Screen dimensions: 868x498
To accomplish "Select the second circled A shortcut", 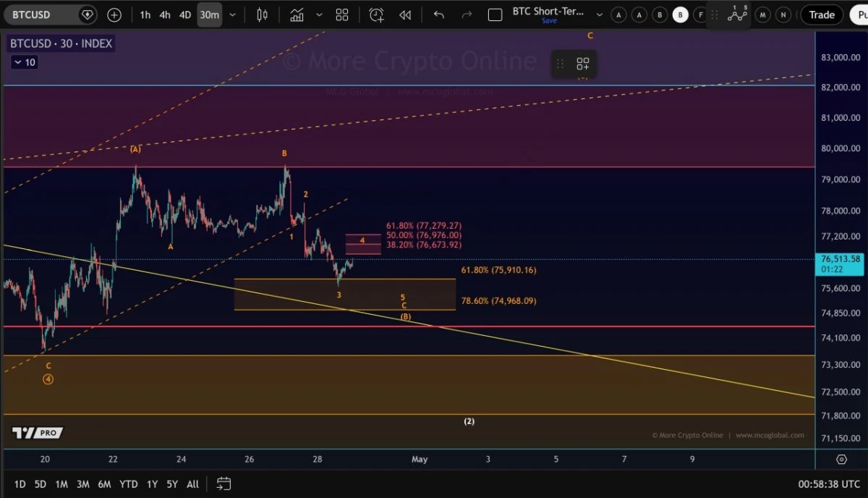I will click(x=639, y=14).
